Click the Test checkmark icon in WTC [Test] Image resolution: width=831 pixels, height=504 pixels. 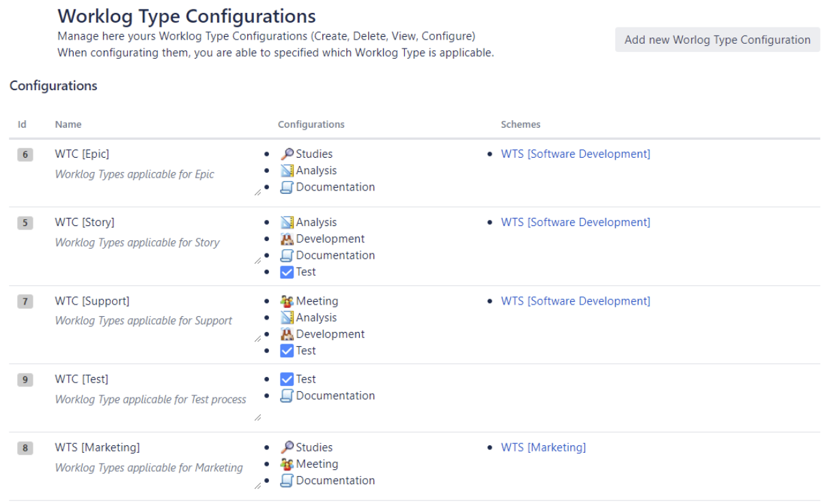287,380
